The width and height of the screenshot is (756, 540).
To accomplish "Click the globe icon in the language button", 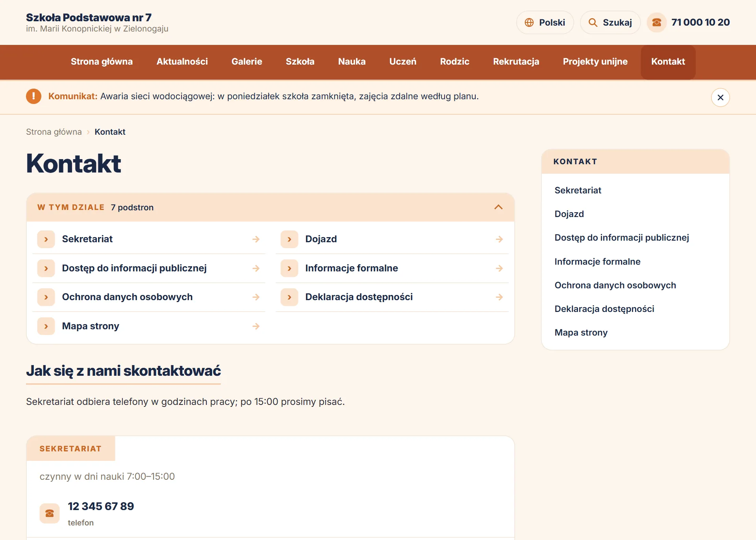I will tap(529, 22).
